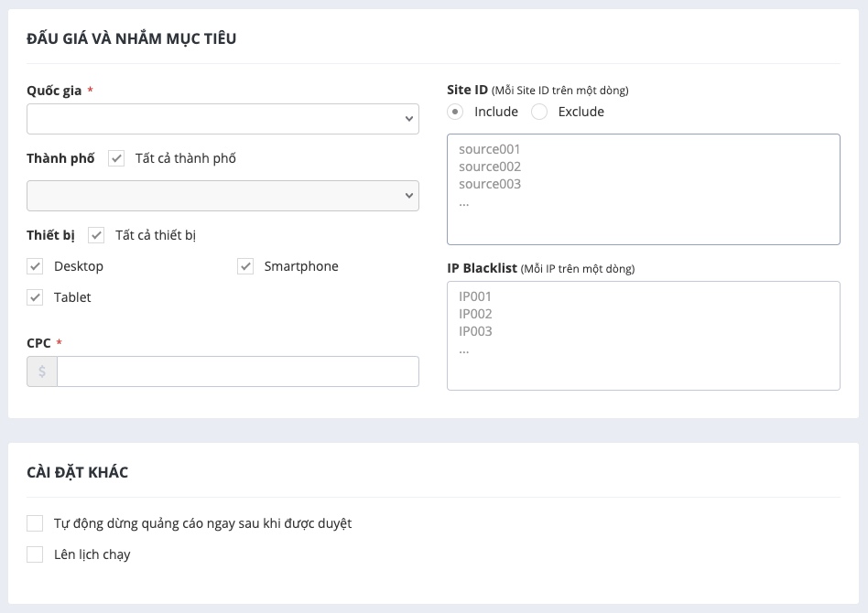Enable Tự động dừng quảng cáo checkbox
This screenshot has width=868, height=613.
pyautogui.click(x=35, y=523)
